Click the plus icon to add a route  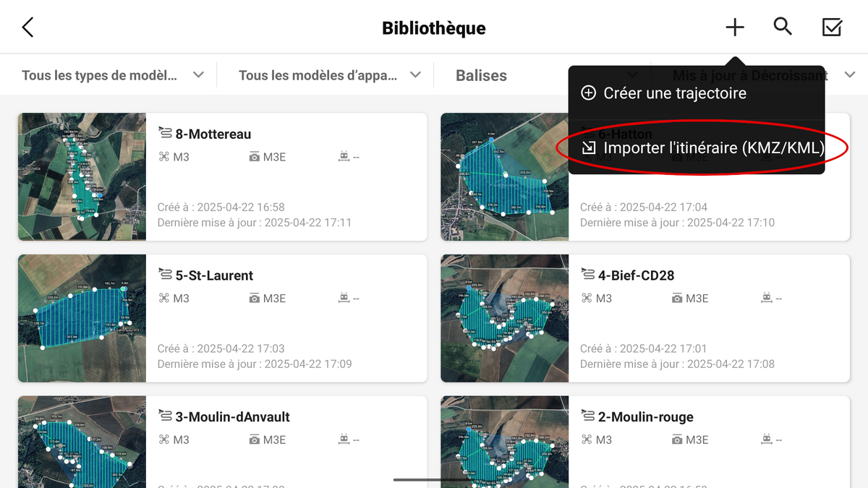(734, 27)
